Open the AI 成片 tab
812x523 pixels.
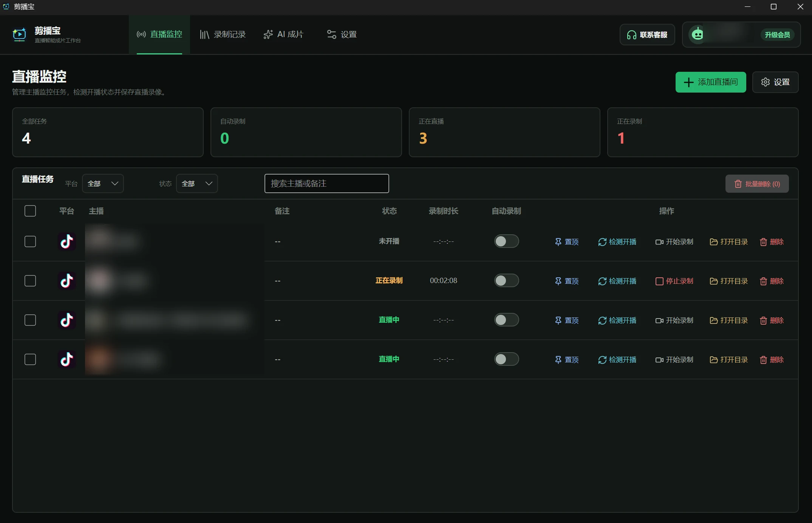coord(283,34)
